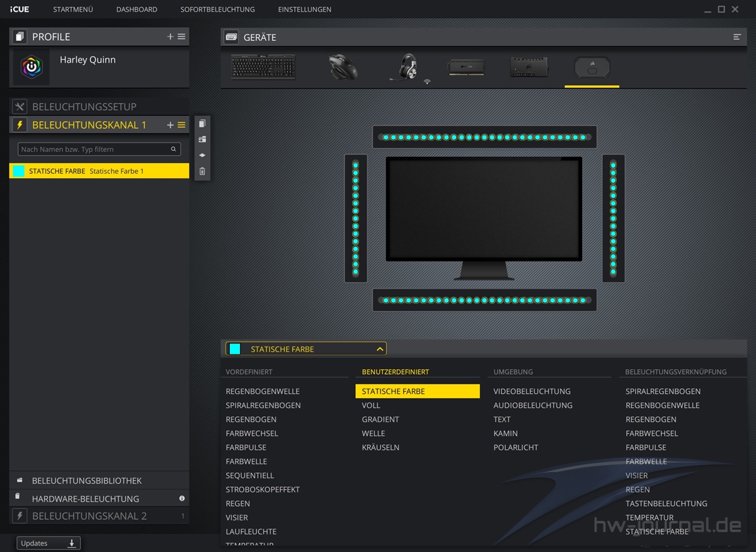The image size is (756, 552).
Task: Click the search magnifier in filter box
Action: [173, 149]
